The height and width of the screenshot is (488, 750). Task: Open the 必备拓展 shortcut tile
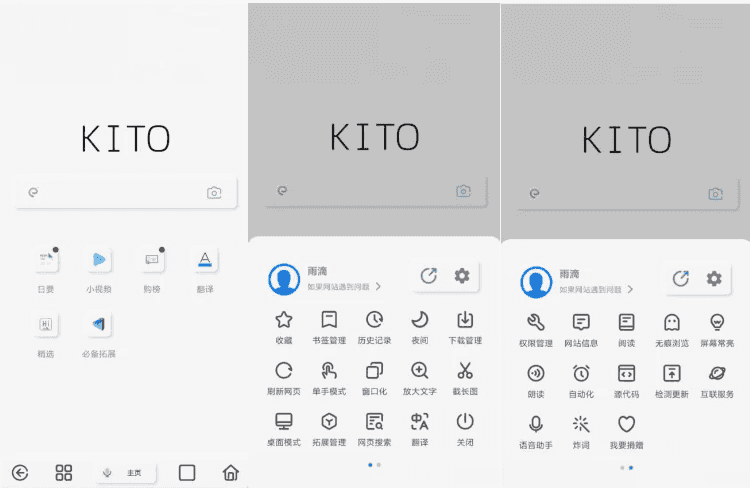coord(98,325)
